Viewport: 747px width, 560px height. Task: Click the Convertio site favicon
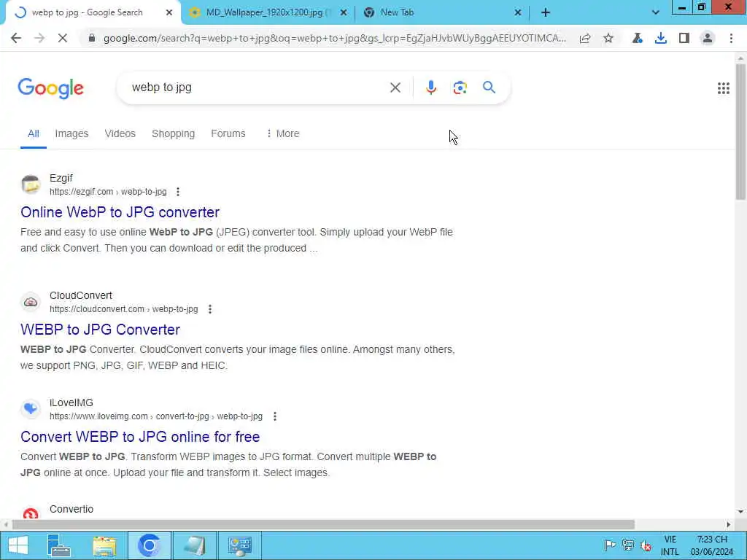click(x=31, y=513)
